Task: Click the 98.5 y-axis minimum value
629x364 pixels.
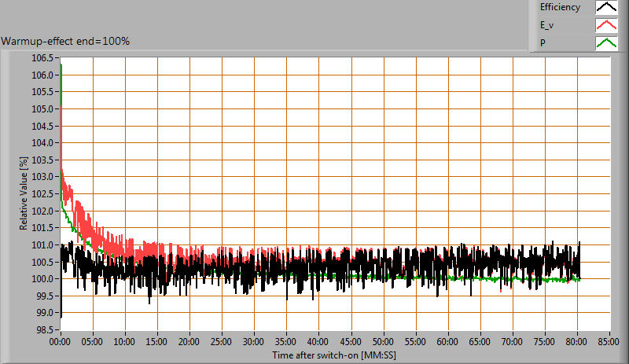Action: pos(45,329)
